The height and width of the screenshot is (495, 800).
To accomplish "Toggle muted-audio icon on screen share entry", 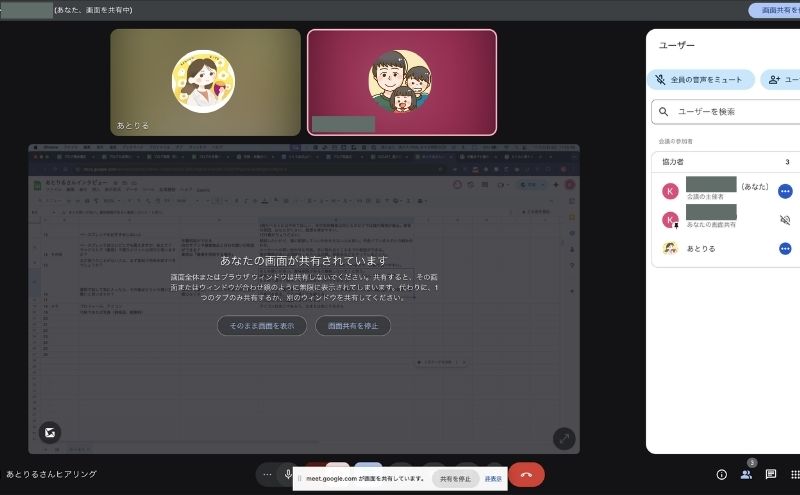I will (785, 220).
